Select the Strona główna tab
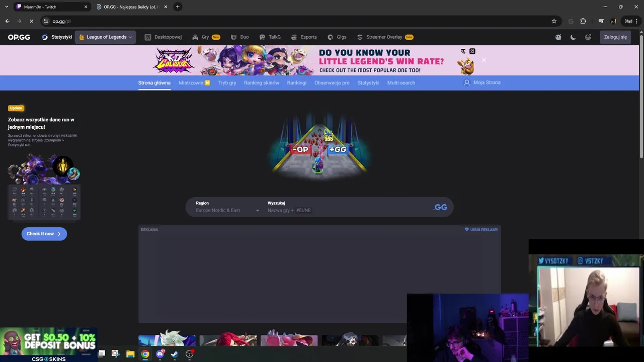 (x=154, y=83)
